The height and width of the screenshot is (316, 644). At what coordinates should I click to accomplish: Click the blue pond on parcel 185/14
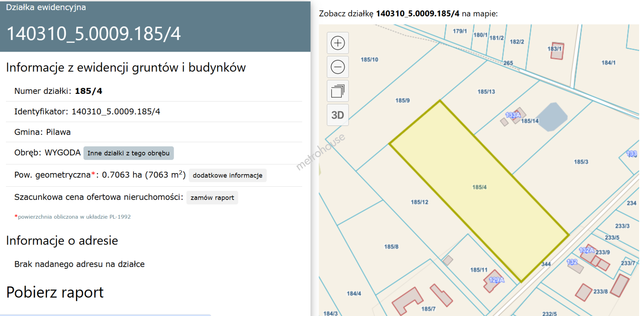(553, 117)
